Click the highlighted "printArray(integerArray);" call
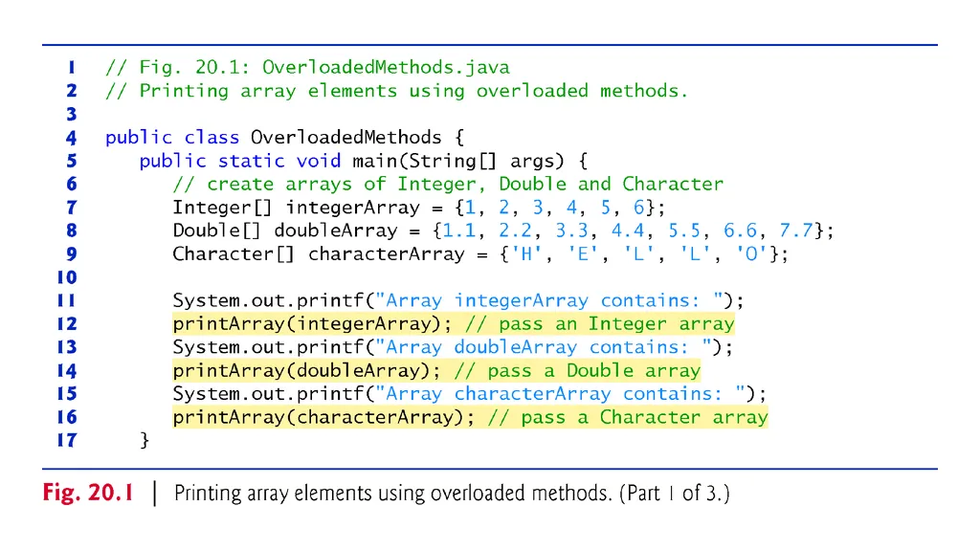The image size is (980, 550). point(312,323)
